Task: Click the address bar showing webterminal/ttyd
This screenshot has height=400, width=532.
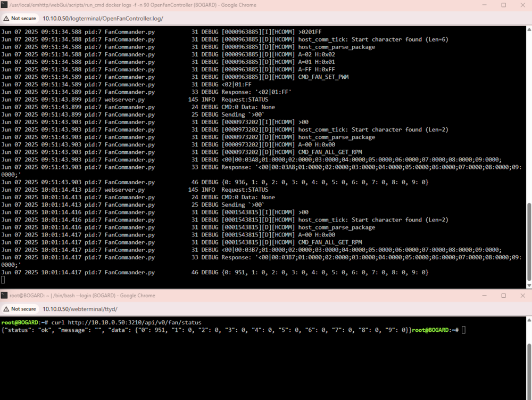Action: click(x=80, y=309)
